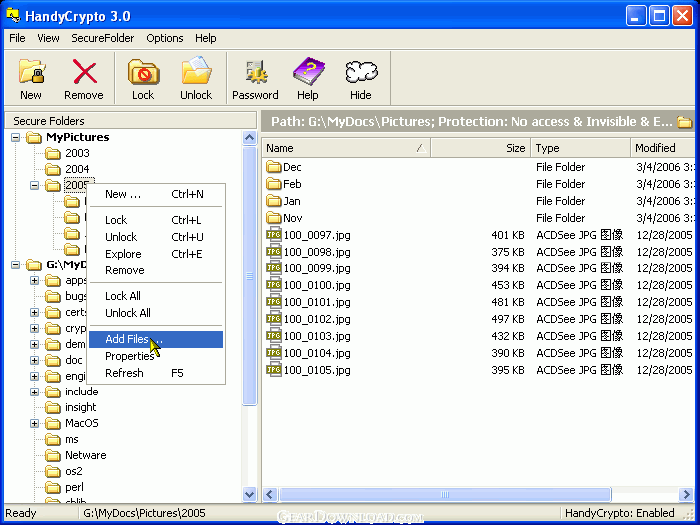
Task: Click the HandyCrypto title bar app icon
Action: [13, 16]
